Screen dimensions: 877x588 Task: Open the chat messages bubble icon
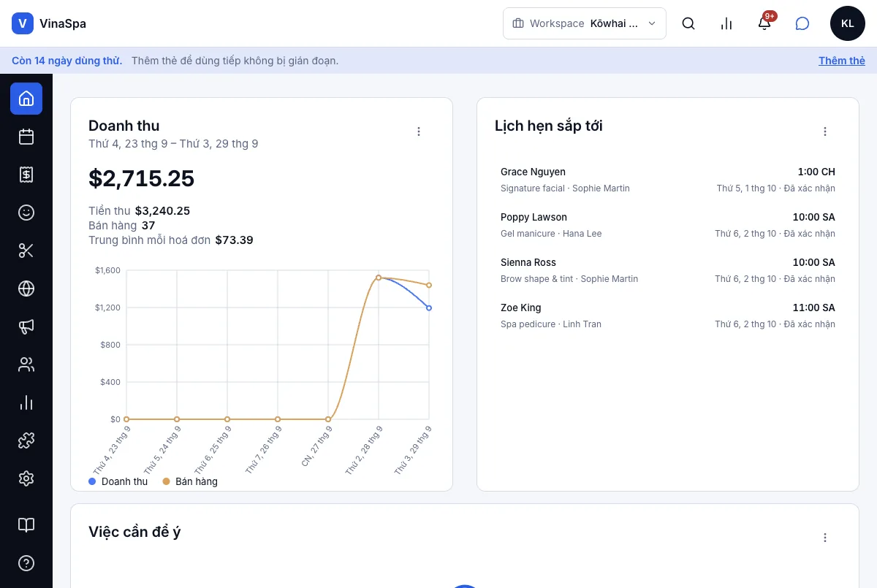[x=802, y=23]
